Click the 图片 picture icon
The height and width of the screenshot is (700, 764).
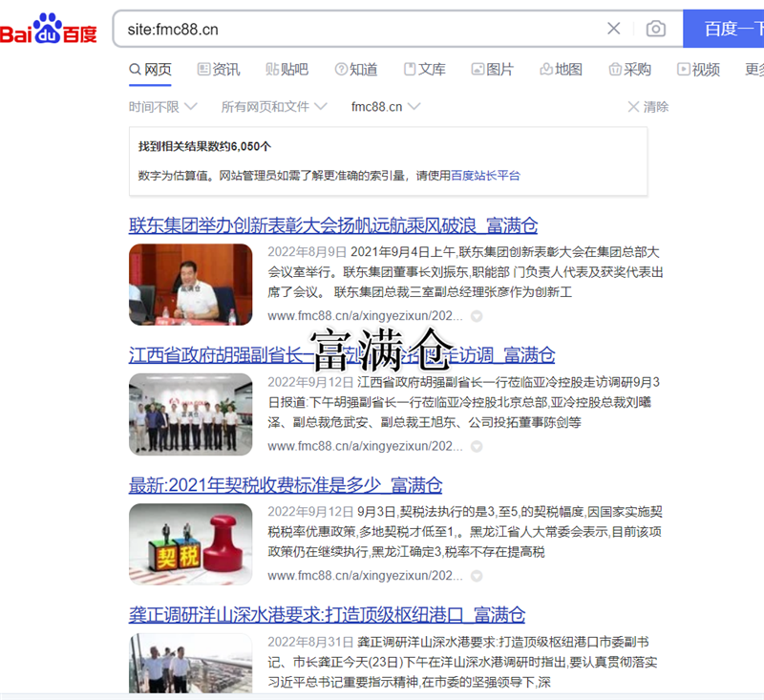pyautogui.click(x=477, y=69)
